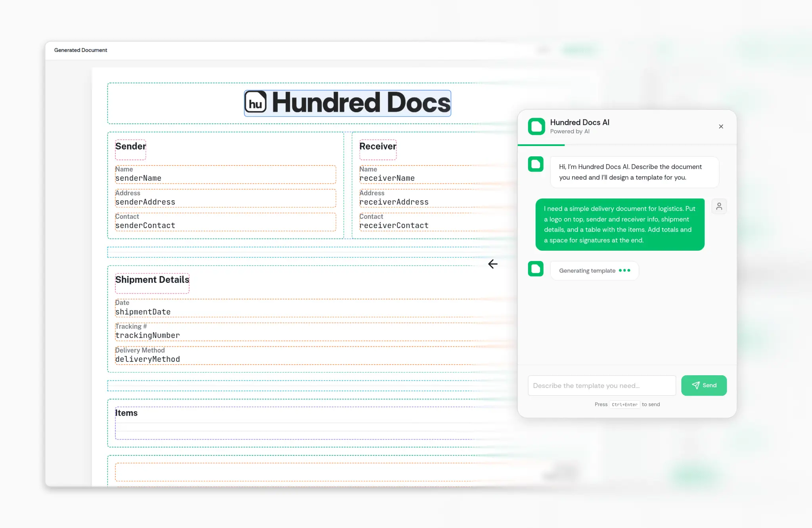This screenshot has width=812, height=528.
Task: Select the Shipment Details heading
Action: pos(152,283)
